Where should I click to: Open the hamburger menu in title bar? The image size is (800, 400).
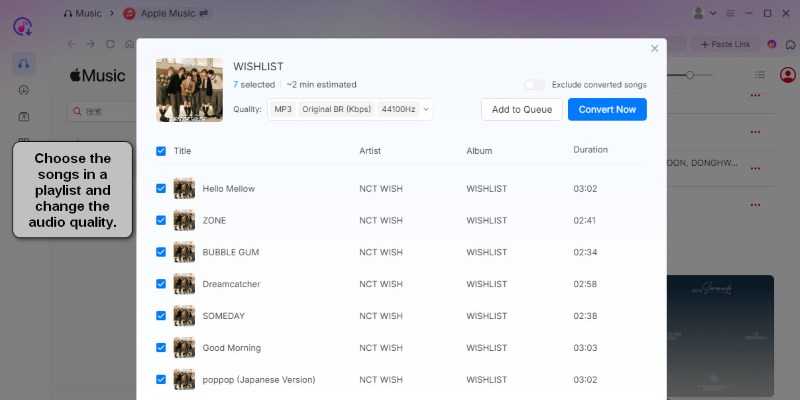730,13
